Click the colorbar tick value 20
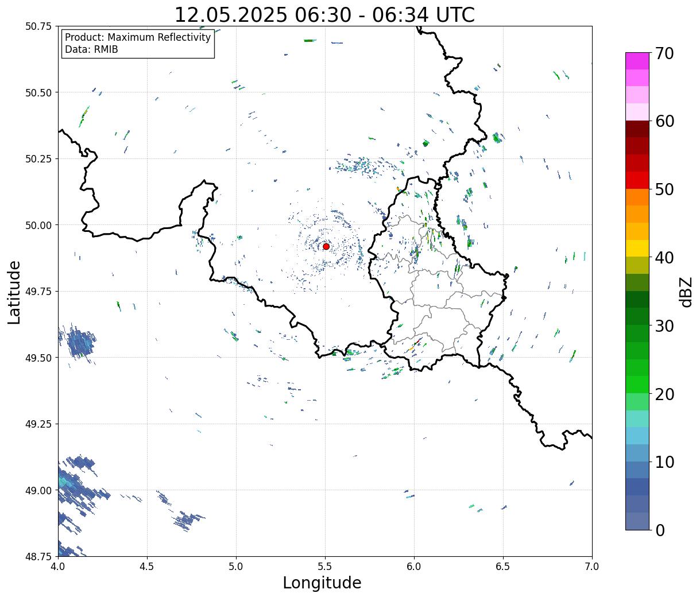The image size is (700, 597). pos(664,394)
